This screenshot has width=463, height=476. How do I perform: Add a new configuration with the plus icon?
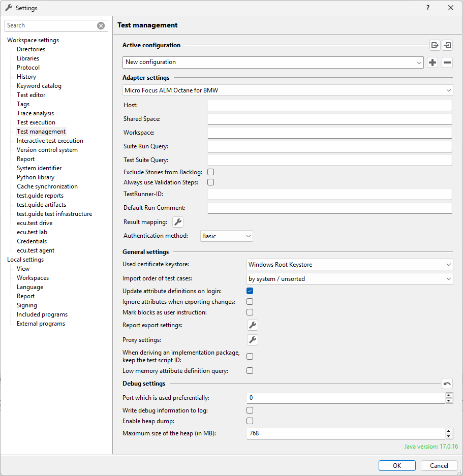(433, 62)
